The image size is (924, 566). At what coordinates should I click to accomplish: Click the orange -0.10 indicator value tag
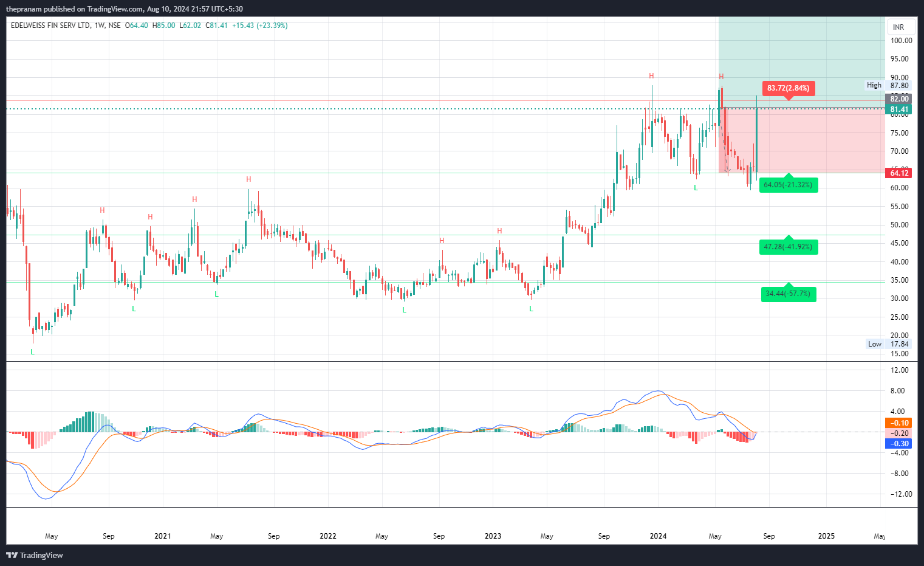click(899, 423)
